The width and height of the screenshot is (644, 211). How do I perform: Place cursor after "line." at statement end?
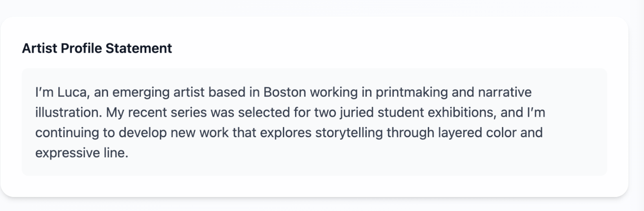pyautogui.click(x=128, y=153)
